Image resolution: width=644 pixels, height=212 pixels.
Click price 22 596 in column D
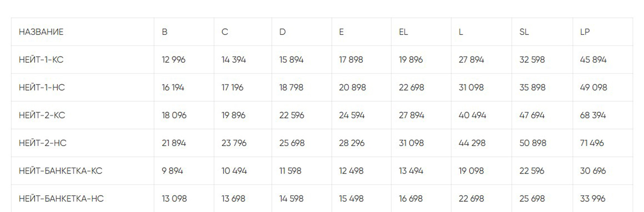click(x=291, y=115)
